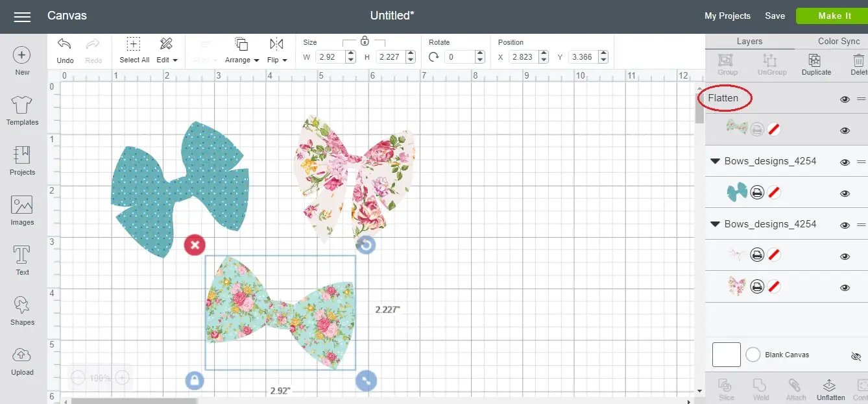The height and width of the screenshot is (404, 868).
Task: Collapse the first Bows_designs_4254 group
Action: (716, 161)
